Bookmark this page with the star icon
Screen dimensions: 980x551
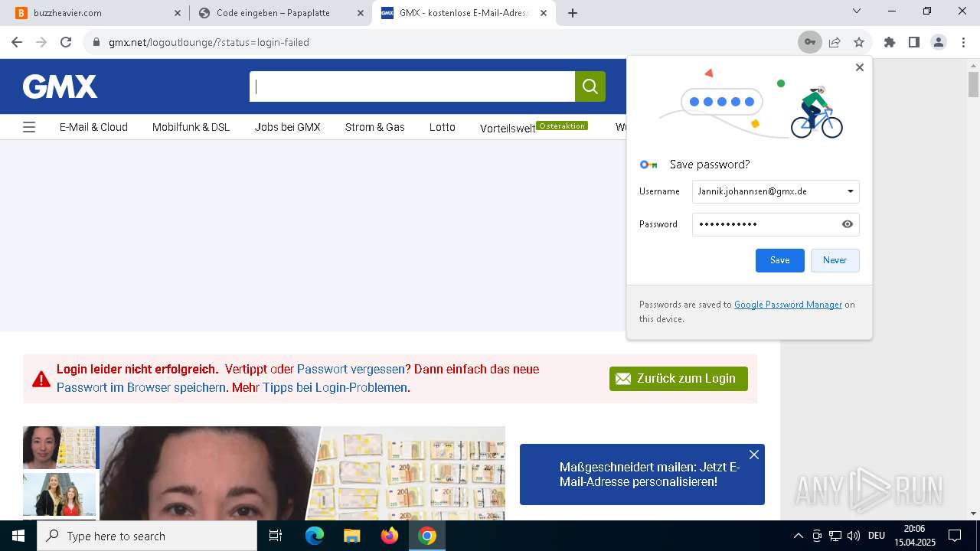click(x=859, y=42)
